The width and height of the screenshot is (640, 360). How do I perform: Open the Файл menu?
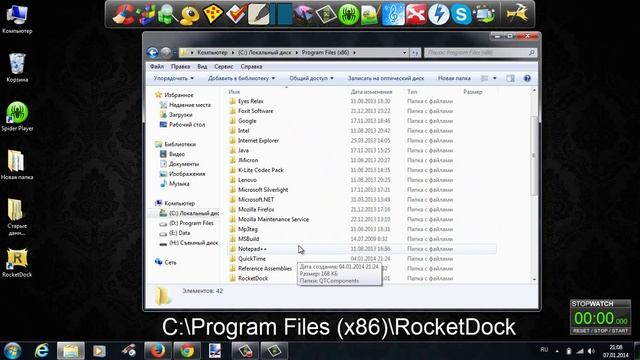[157, 67]
